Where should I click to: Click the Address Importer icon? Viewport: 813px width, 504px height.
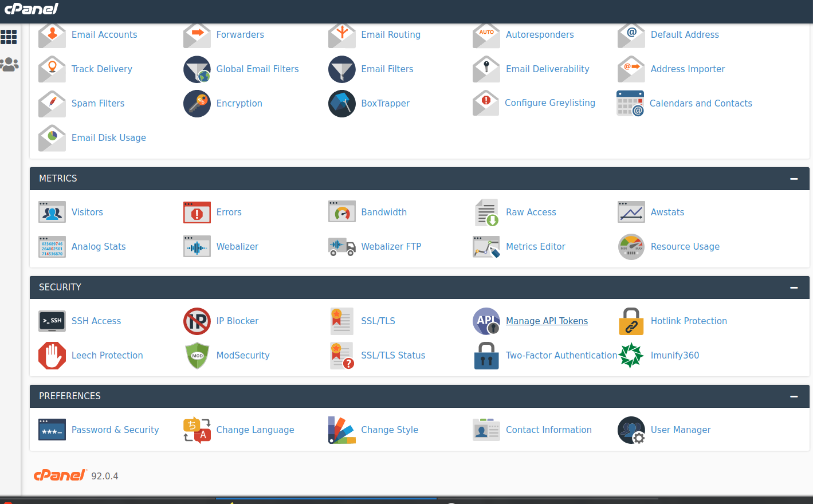pyautogui.click(x=631, y=69)
